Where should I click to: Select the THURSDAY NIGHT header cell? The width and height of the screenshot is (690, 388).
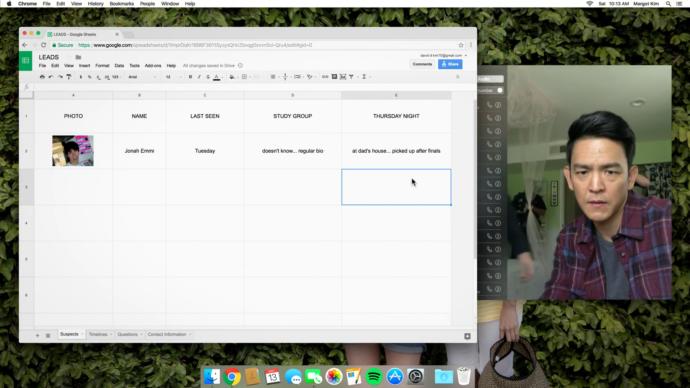(396, 116)
